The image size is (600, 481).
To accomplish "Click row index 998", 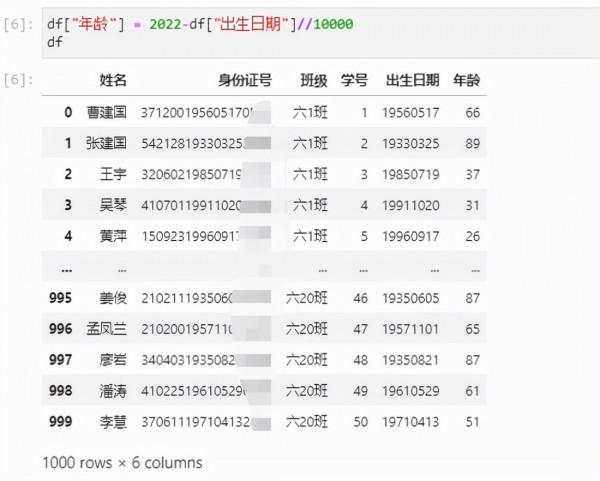I will [x=60, y=391].
